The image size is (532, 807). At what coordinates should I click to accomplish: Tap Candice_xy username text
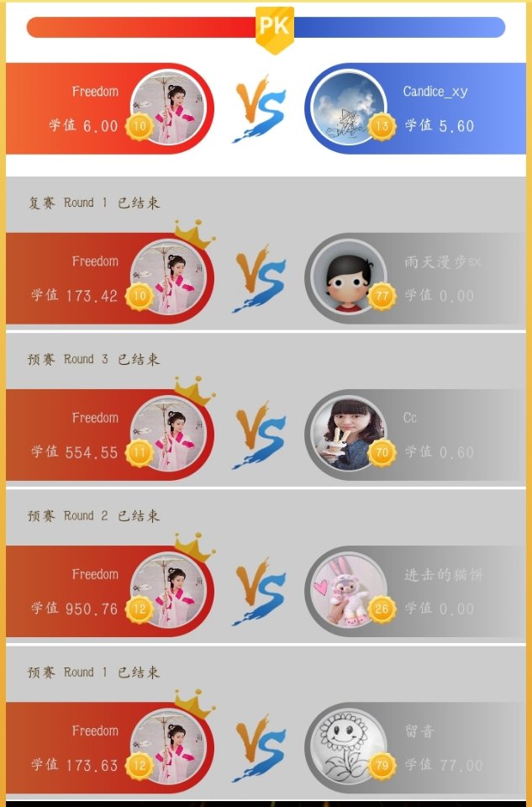point(435,92)
